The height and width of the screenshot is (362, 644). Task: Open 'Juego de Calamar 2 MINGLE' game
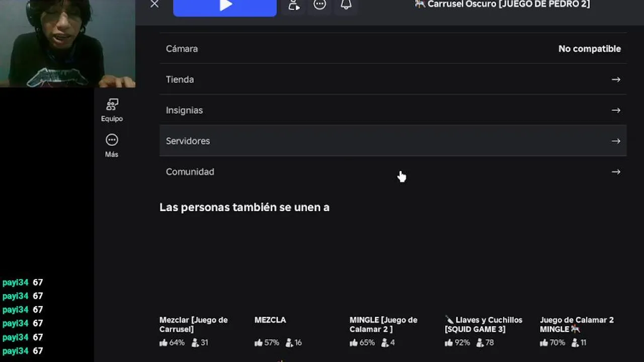point(577,324)
